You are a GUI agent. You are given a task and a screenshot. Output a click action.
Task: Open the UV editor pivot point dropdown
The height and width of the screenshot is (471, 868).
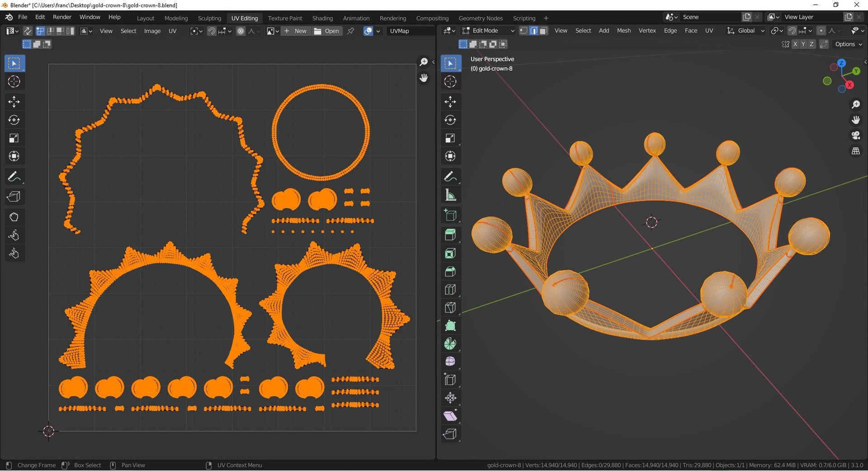tap(196, 31)
